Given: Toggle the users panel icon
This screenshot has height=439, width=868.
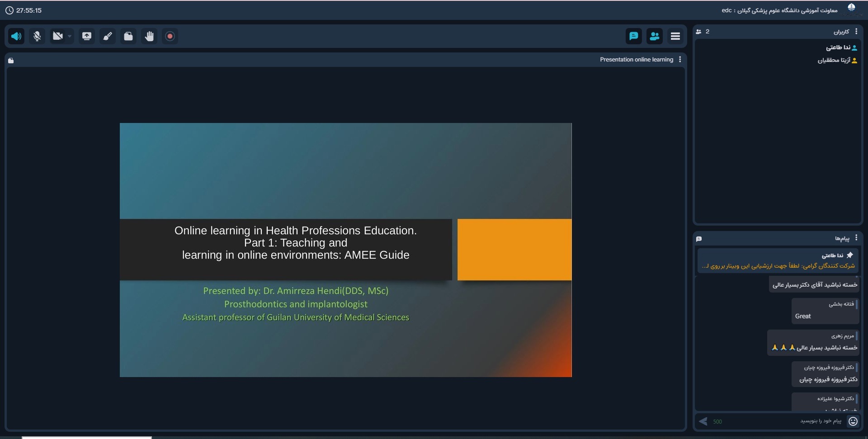Looking at the screenshot, I should tap(654, 36).
